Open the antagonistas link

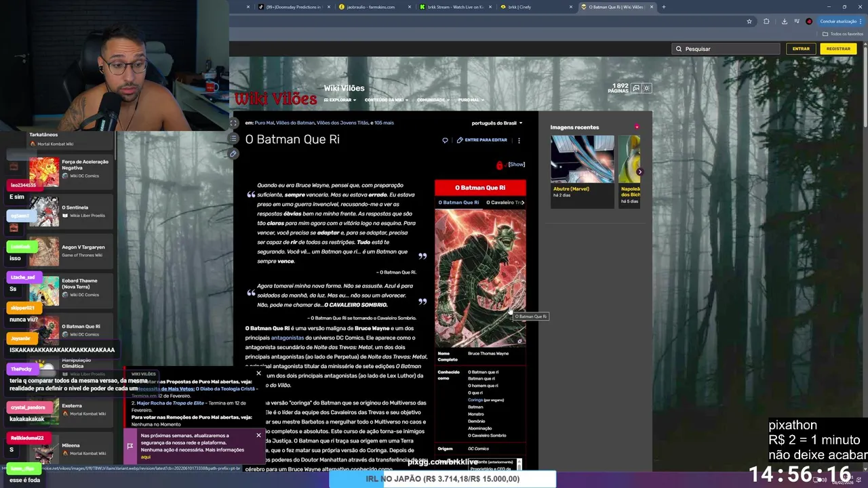click(x=288, y=338)
